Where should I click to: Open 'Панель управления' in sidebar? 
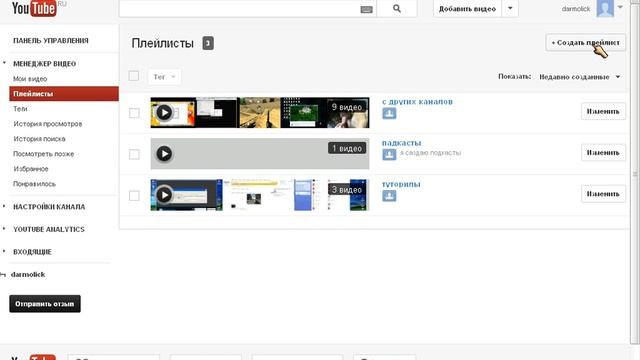[51, 40]
